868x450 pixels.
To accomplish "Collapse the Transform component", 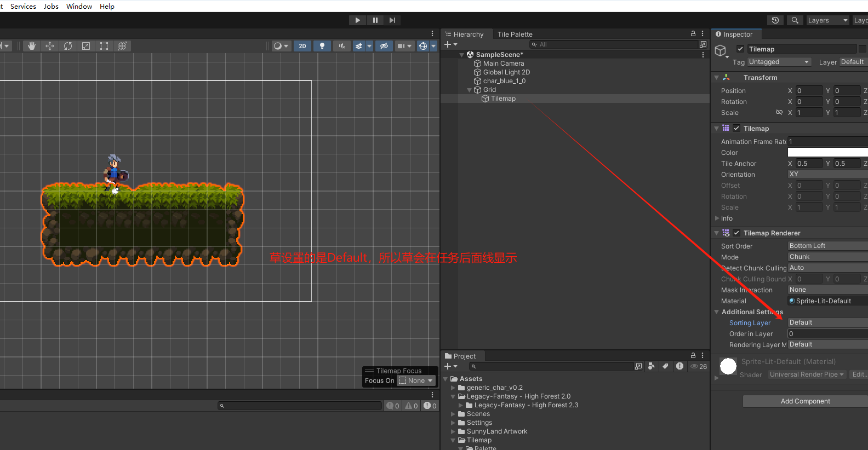I will (x=716, y=78).
